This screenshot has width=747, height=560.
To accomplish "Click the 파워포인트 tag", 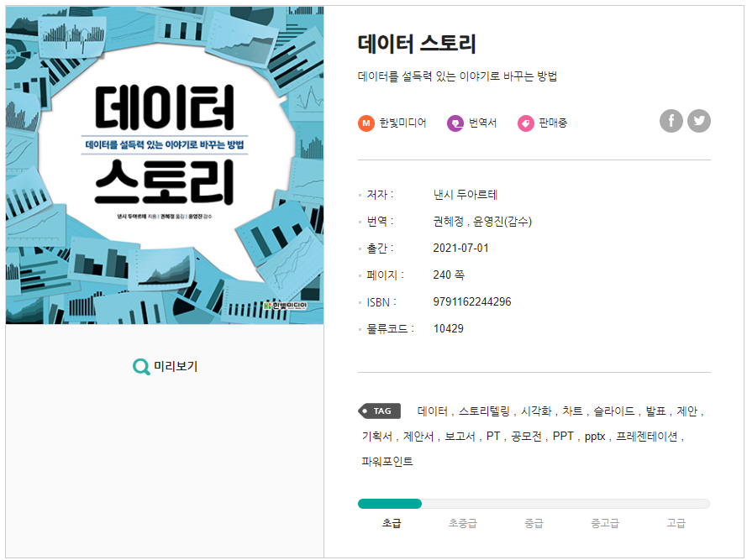I will coord(387,462).
